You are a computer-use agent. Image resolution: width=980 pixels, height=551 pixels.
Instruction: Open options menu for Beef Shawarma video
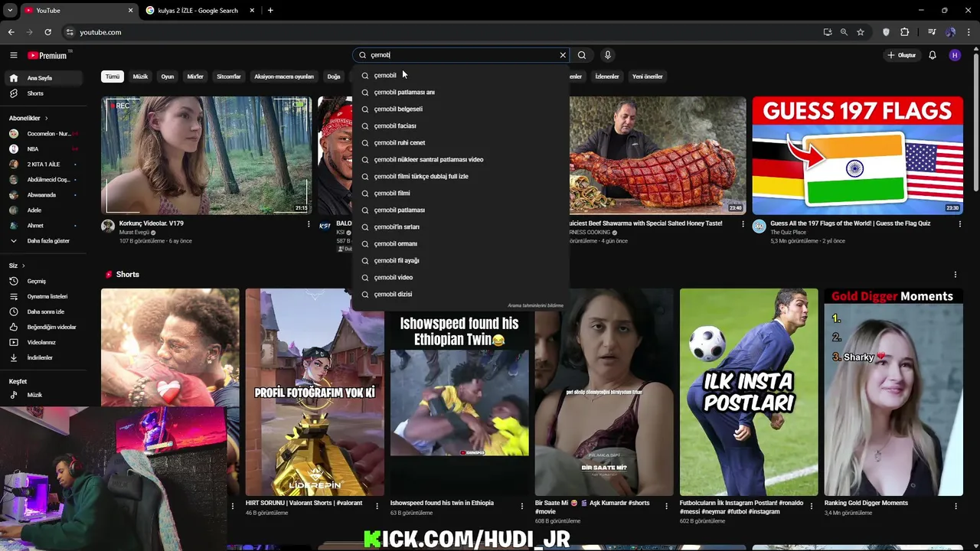(743, 224)
